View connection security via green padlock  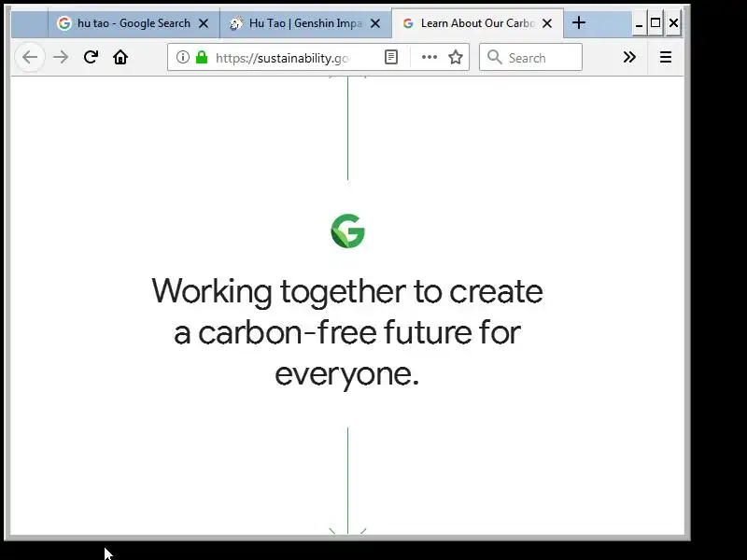[202, 58]
